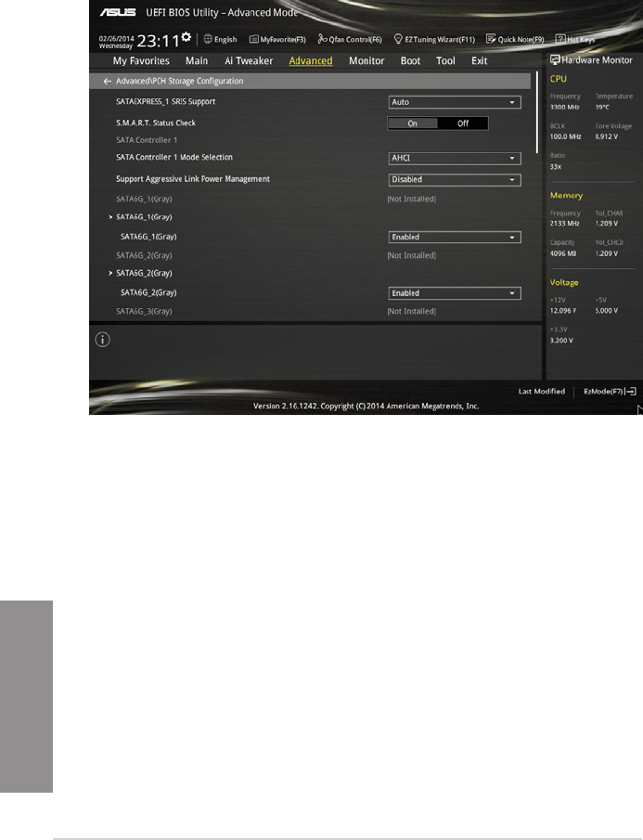The image size is (643, 840).
Task: Click the 12.096 V voltage value
Action: click(x=562, y=311)
